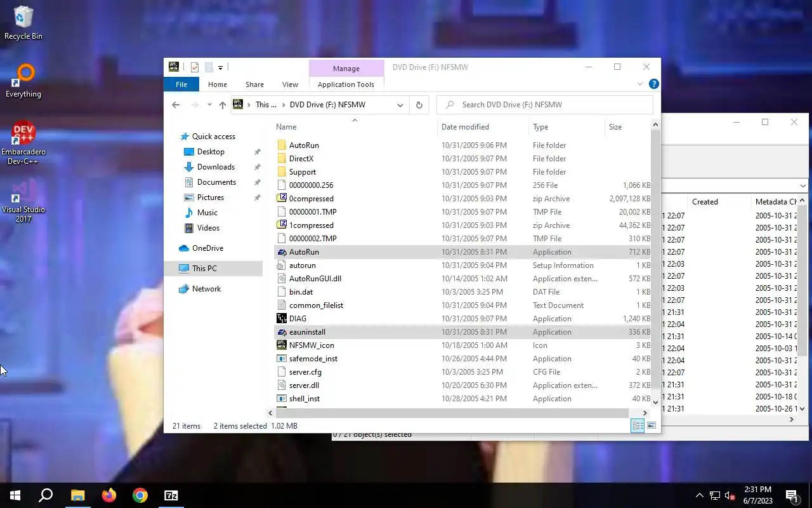Open the recent locations dropdown arrow

(209, 105)
